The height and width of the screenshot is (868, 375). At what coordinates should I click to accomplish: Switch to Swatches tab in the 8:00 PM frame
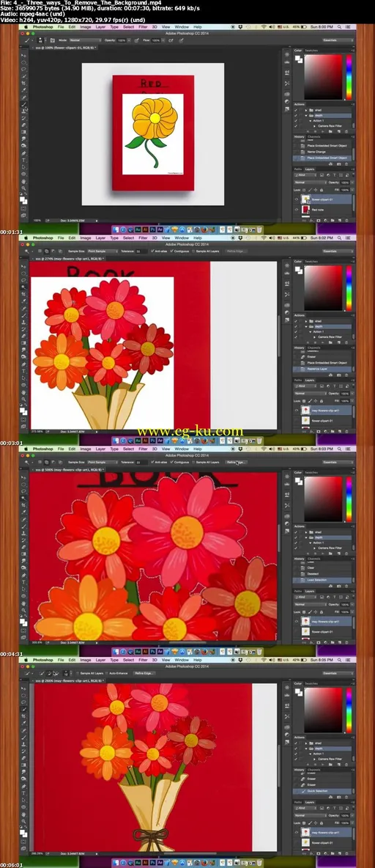click(311, 51)
